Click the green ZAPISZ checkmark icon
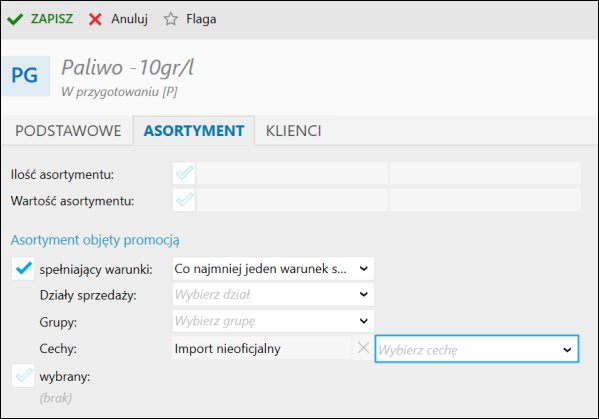This screenshot has width=599, height=419. 15,19
